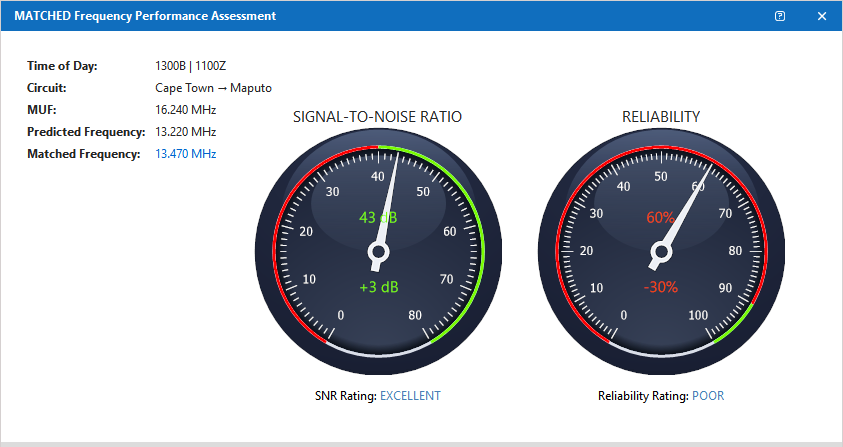Click the Matched Frequency 13.470 MHz link

[185, 154]
